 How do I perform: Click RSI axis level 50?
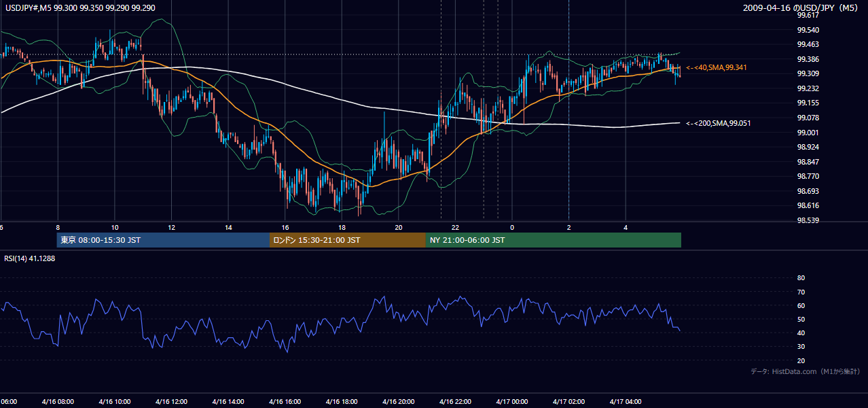point(801,319)
